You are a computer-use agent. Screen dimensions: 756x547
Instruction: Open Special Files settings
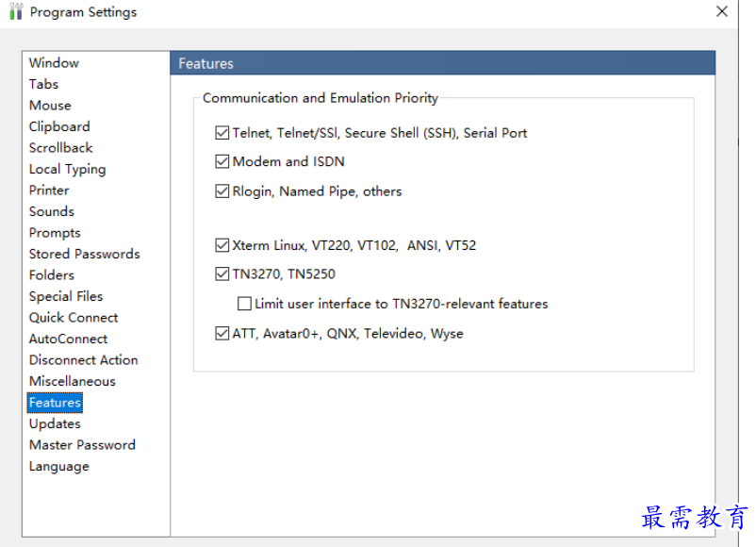tap(66, 296)
